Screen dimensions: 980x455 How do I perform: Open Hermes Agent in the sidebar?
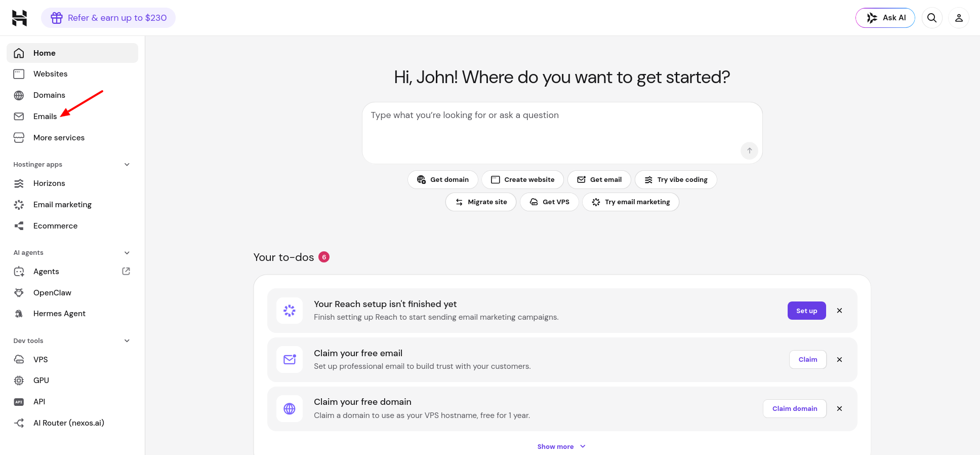click(x=72, y=314)
